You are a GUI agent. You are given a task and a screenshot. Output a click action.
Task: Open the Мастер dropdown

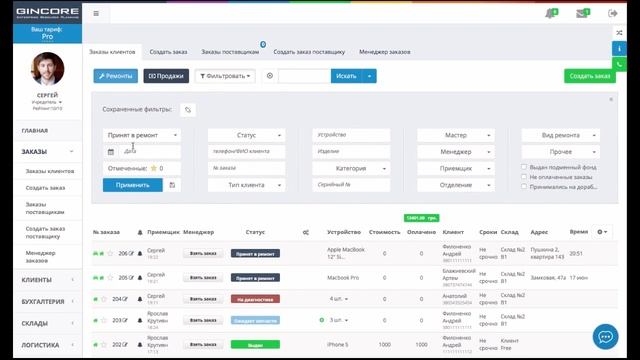point(456,135)
